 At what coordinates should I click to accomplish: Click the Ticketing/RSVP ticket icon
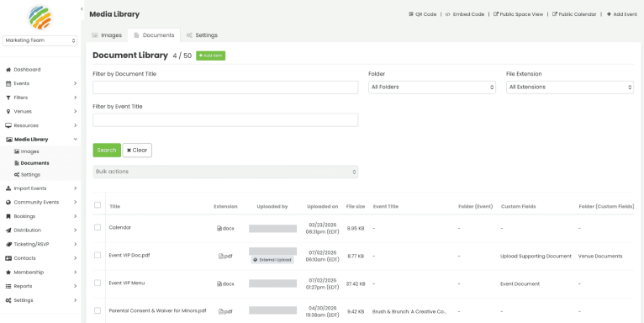pyautogui.click(x=8, y=245)
